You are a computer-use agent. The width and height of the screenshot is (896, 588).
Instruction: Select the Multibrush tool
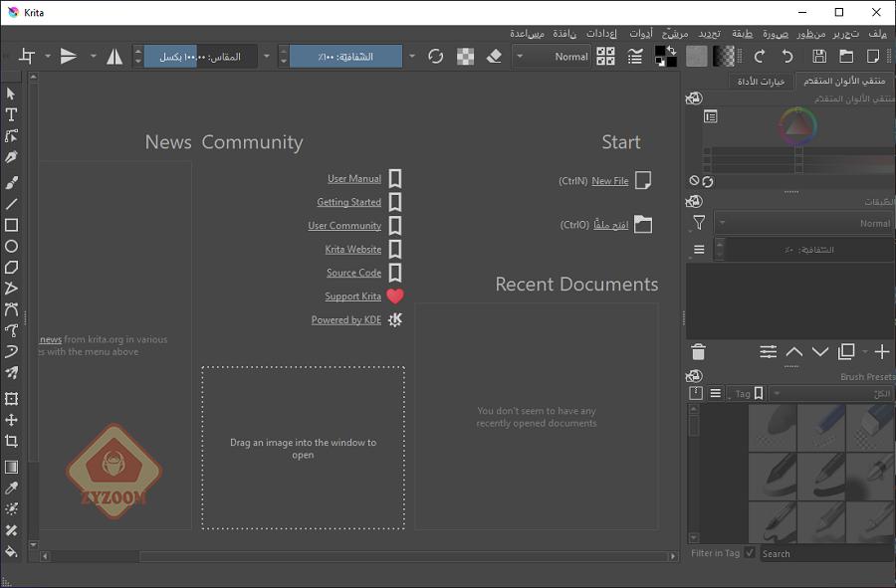click(x=11, y=373)
